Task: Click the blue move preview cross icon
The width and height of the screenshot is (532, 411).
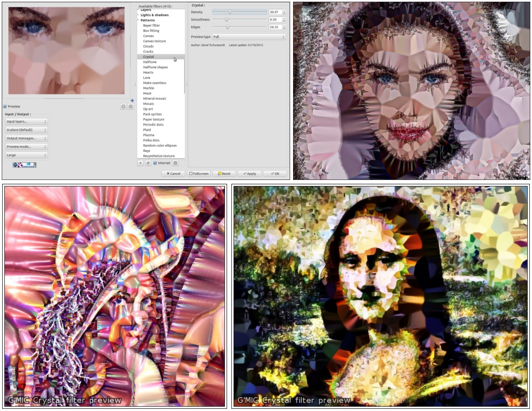Action: point(132,101)
